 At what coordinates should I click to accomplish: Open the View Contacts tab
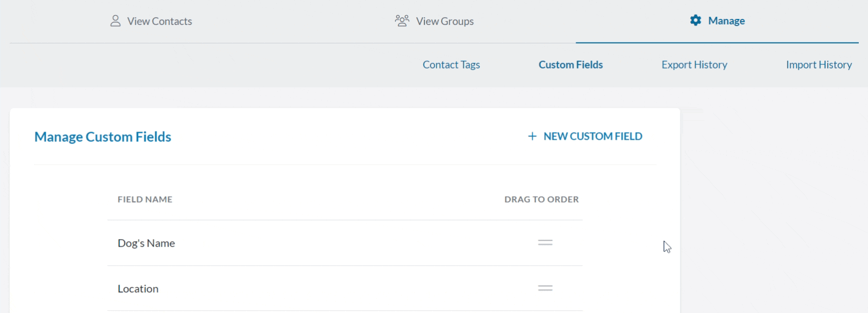(x=159, y=21)
